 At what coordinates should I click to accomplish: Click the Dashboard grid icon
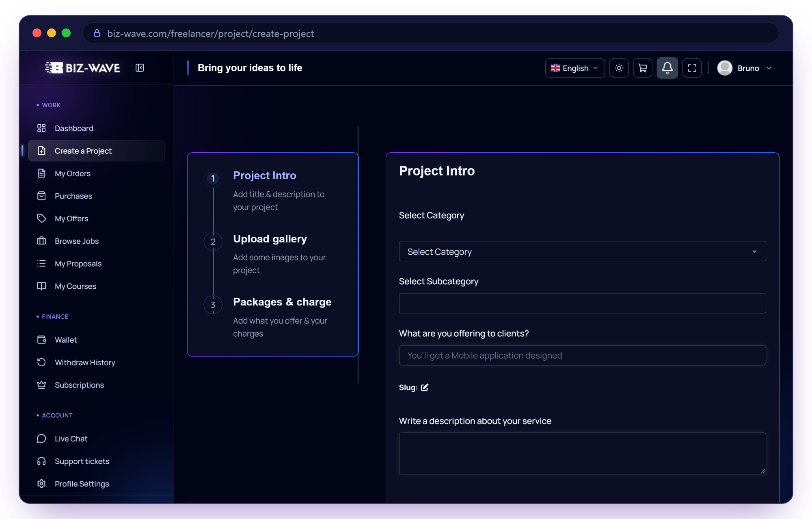click(x=41, y=128)
